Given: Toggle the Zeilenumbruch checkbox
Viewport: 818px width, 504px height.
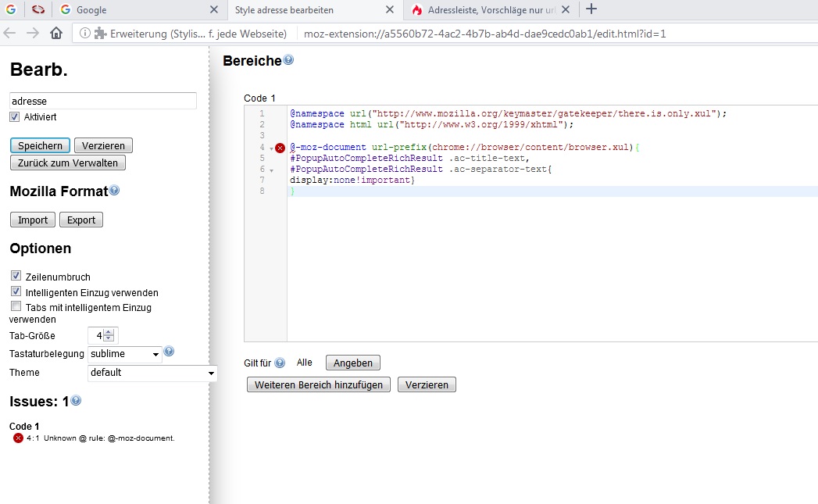Looking at the screenshot, I should pyautogui.click(x=16, y=277).
